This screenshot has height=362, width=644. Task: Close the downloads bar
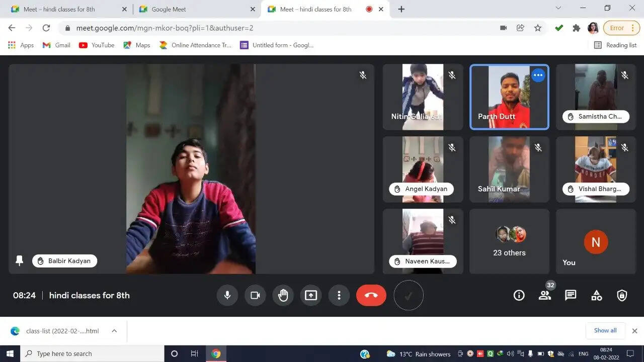point(634,331)
